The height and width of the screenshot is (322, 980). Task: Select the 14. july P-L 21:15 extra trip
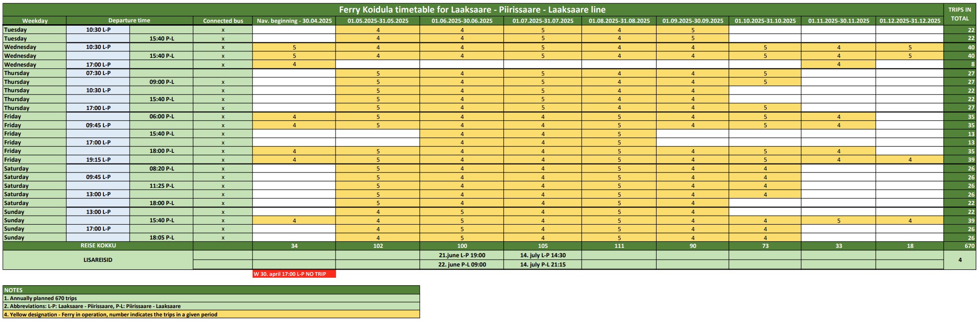pos(543,265)
